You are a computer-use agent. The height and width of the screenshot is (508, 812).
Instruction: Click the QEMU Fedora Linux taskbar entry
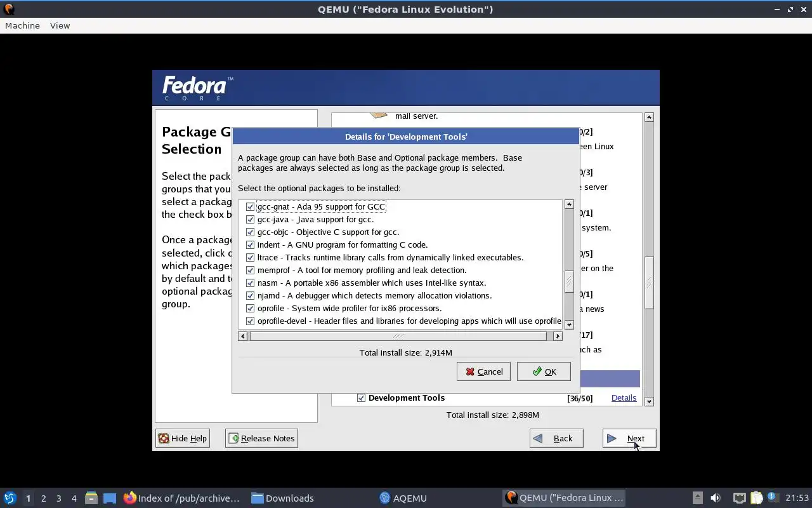point(565,498)
